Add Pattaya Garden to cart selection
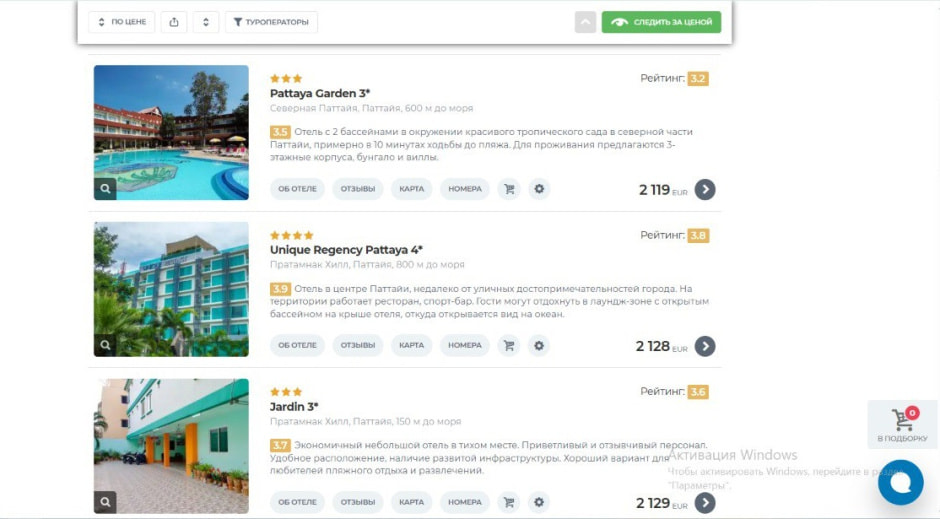Screen dimensions: 940x519 point(509,189)
